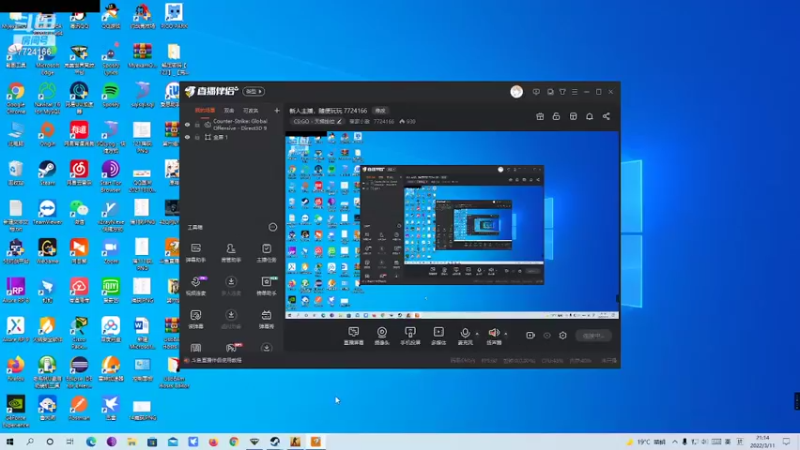Image resolution: width=800 pixels, height=450 pixels.
Task: Click the user avatar in title bar
Action: [x=516, y=92]
